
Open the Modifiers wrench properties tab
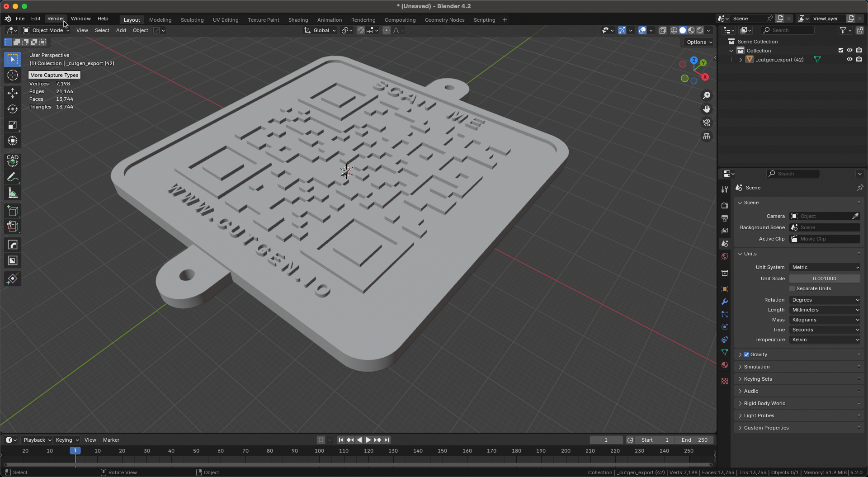pyautogui.click(x=725, y=302)
